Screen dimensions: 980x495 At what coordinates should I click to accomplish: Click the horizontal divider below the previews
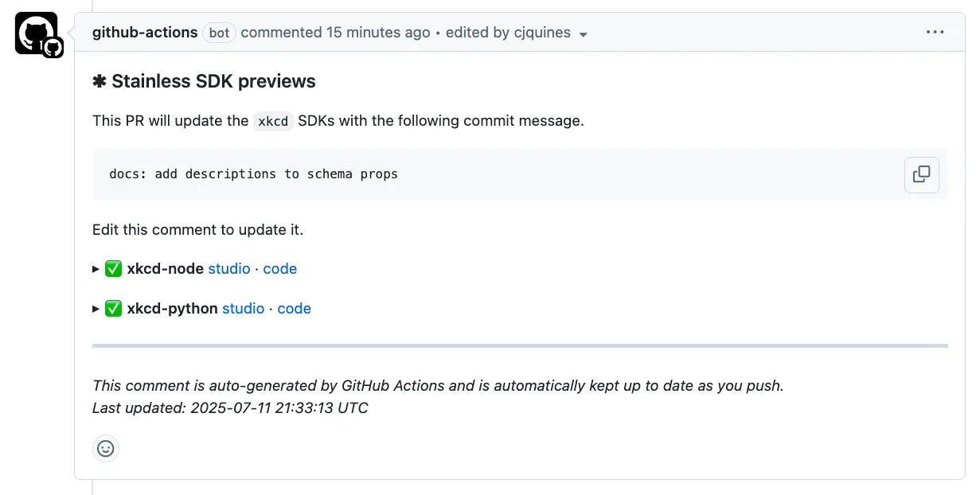520,346
